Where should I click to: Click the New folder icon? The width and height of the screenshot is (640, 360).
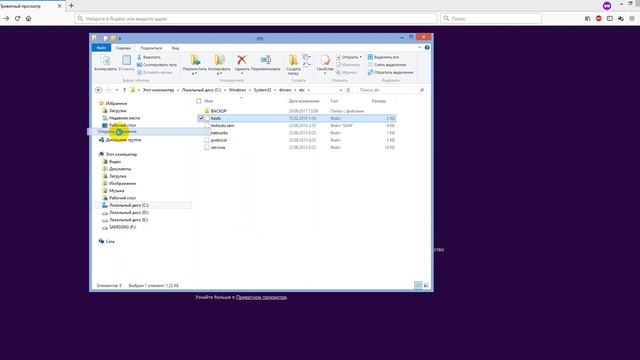(x=293, y=60)
